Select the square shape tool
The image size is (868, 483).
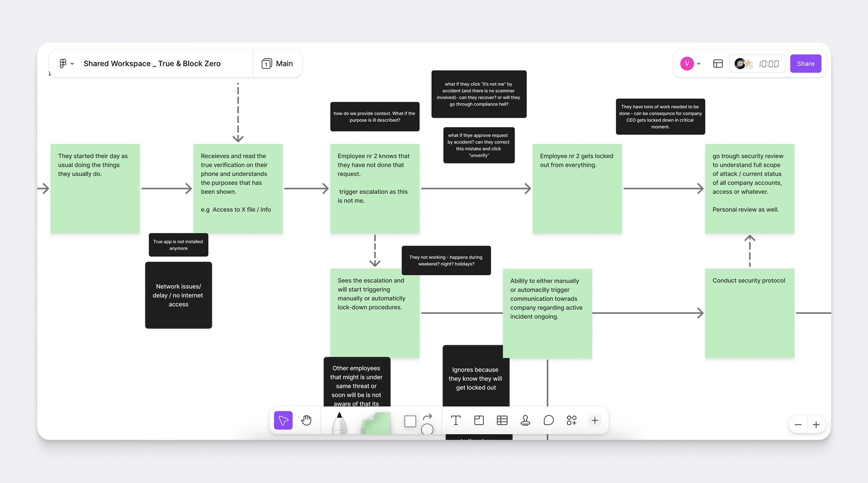pos(410,421)
